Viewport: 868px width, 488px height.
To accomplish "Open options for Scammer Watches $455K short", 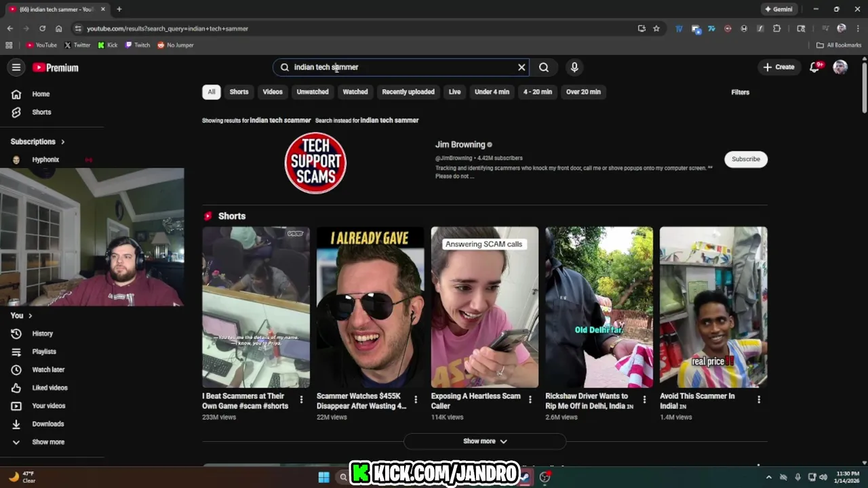I will click(416, 400).
